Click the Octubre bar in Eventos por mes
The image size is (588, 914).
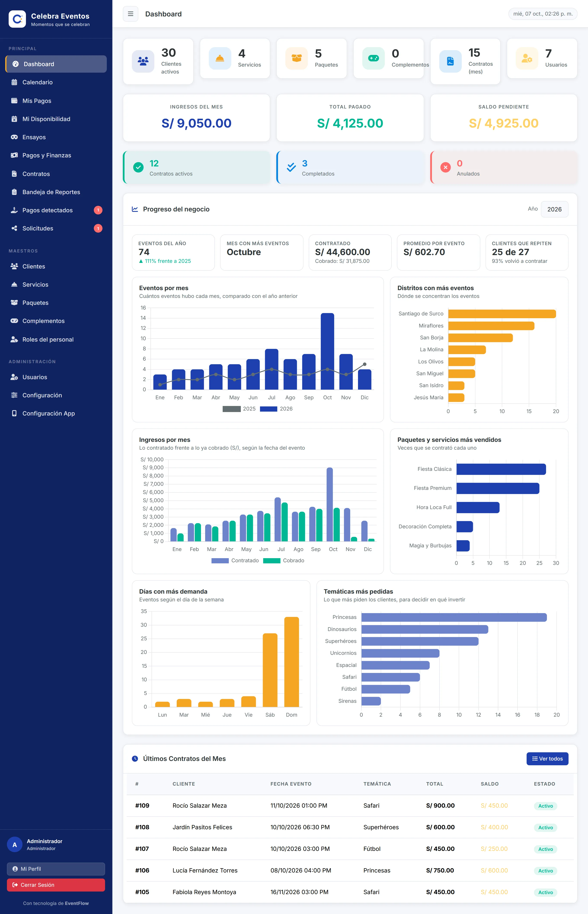pyautogui.click(x=327, y=351)
